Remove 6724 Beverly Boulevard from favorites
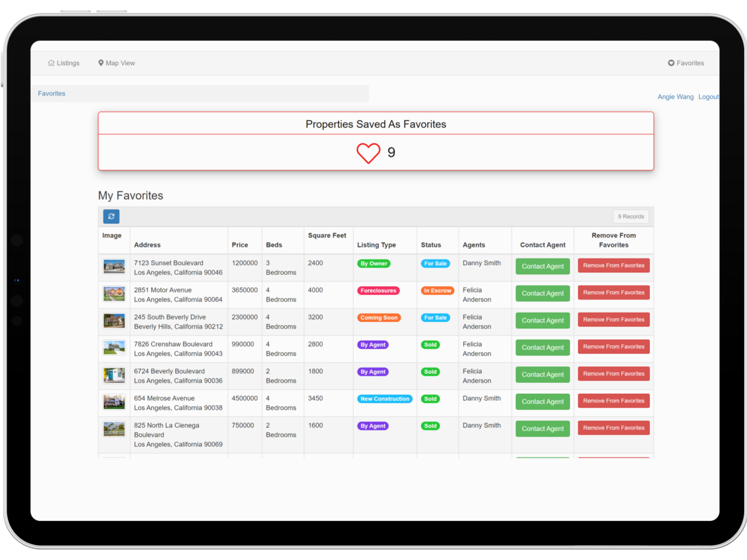The width and height of the screenshot is (747, 560). (614, 374)
